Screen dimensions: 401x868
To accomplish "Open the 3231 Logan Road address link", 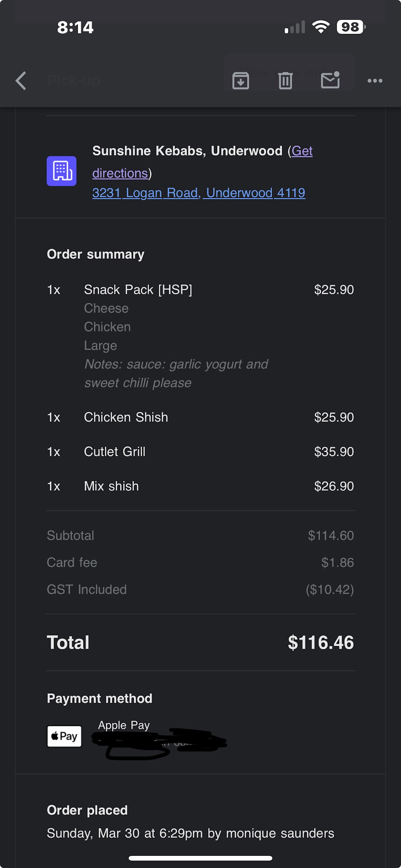I will pyautogui.click(x=199, y=193).
